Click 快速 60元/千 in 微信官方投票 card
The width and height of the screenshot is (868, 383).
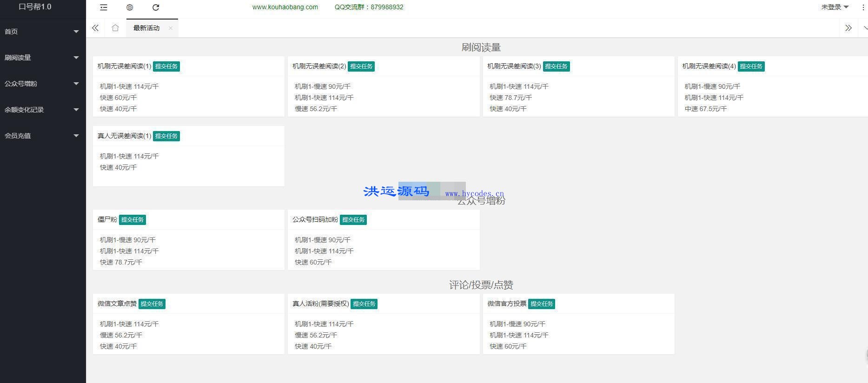coord(508,346)
